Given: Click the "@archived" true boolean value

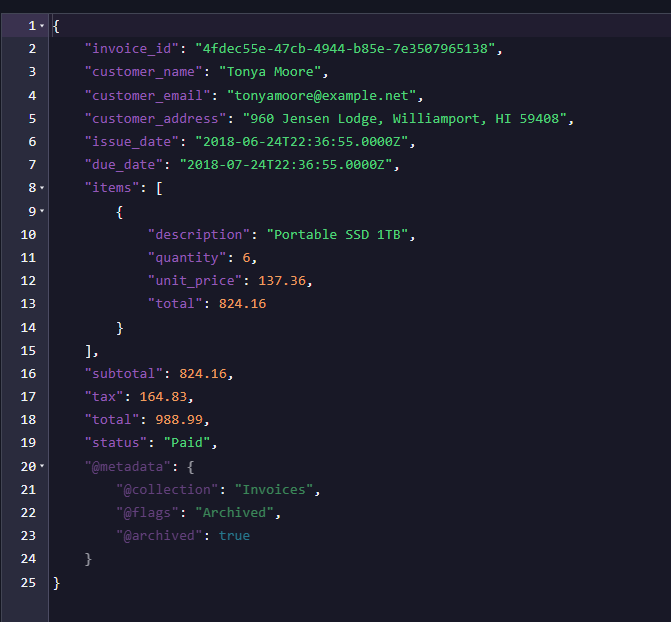Looking at the screenshot, I should click(x=234, y=536).
